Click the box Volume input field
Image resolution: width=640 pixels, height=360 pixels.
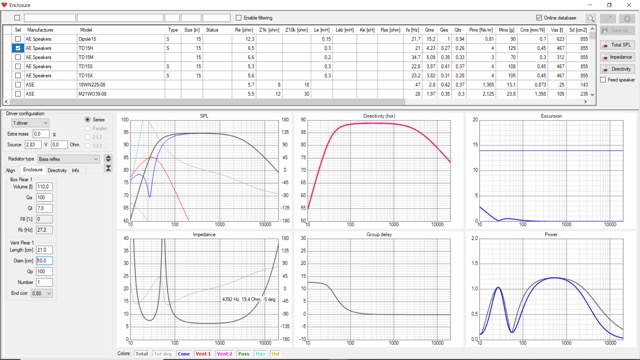click(x=44, y=187)
